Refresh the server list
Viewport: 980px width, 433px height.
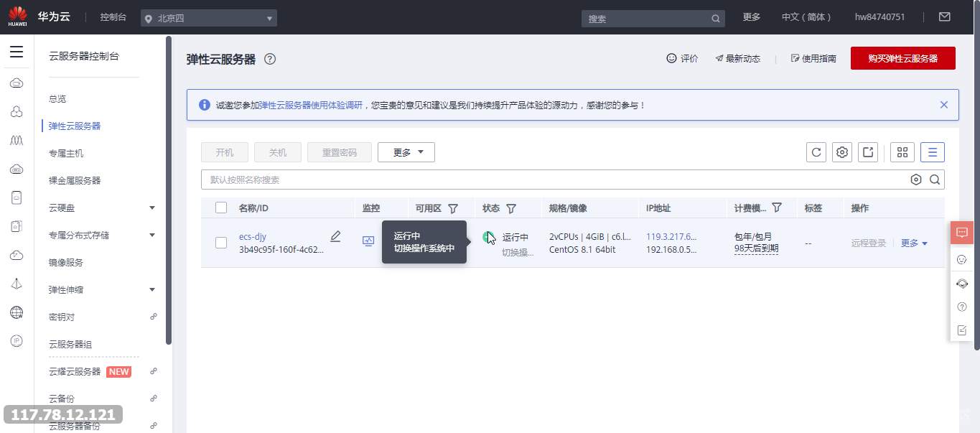[x=816, y=152]
